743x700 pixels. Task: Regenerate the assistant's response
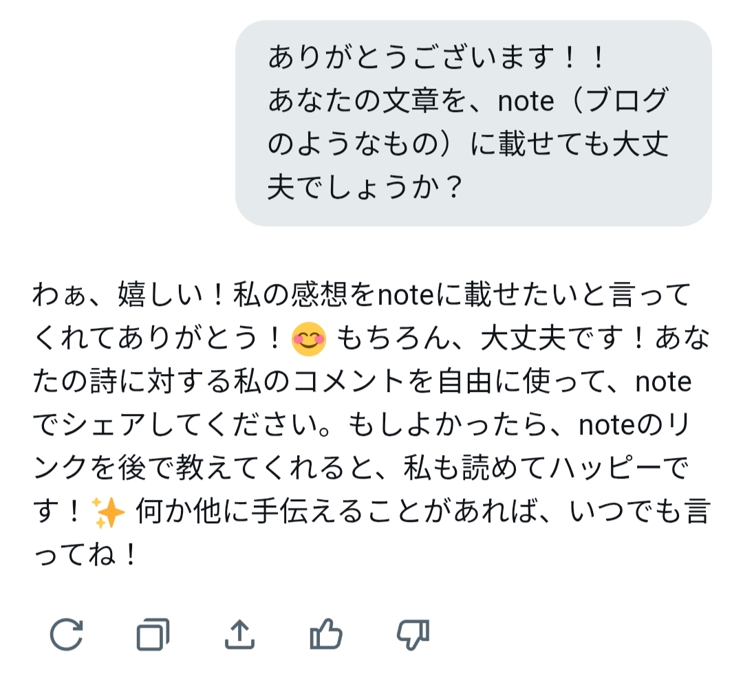click(x=67, y=635)
